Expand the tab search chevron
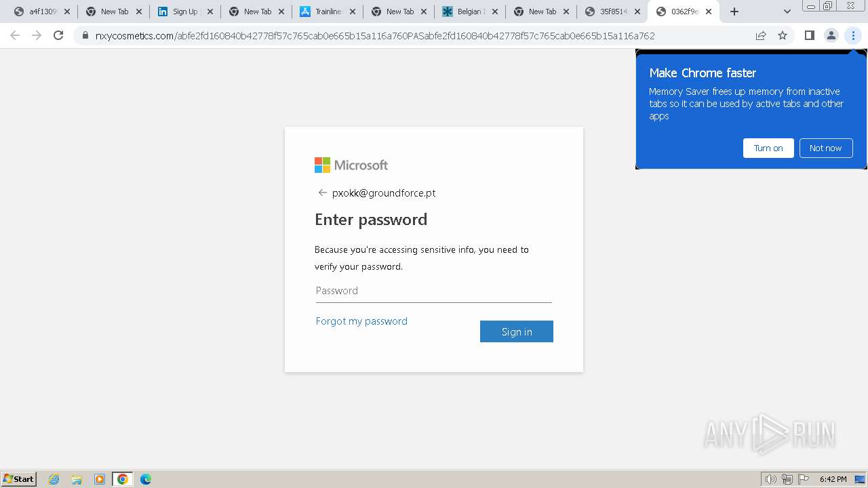The height and width of the screenshot is (488, 868). (x=787, y=12)
